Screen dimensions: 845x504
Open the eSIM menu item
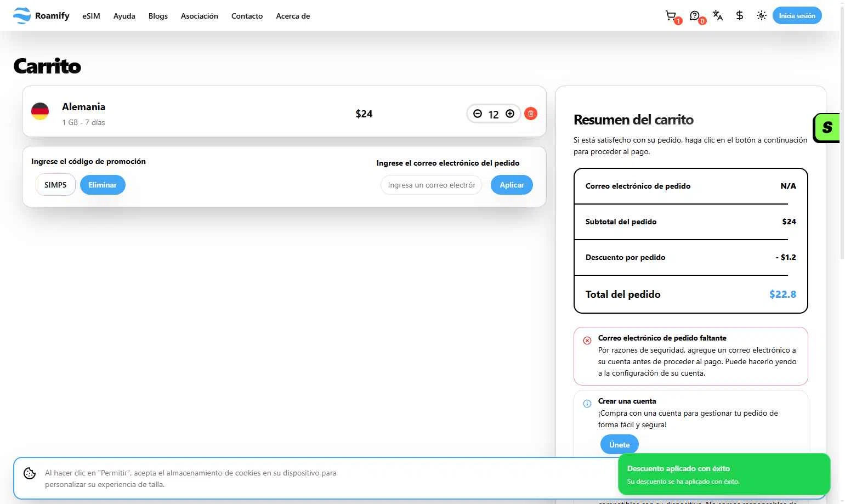(91, 16)
